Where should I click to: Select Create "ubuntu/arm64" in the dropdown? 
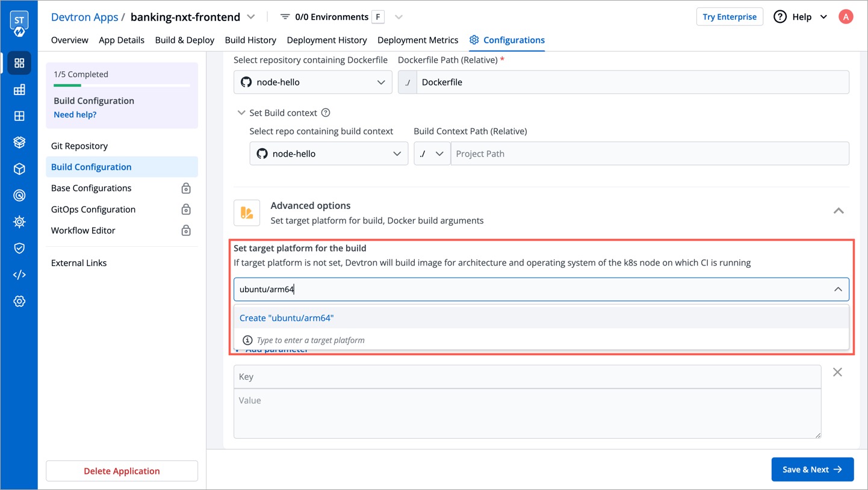(x=287, y=317)
